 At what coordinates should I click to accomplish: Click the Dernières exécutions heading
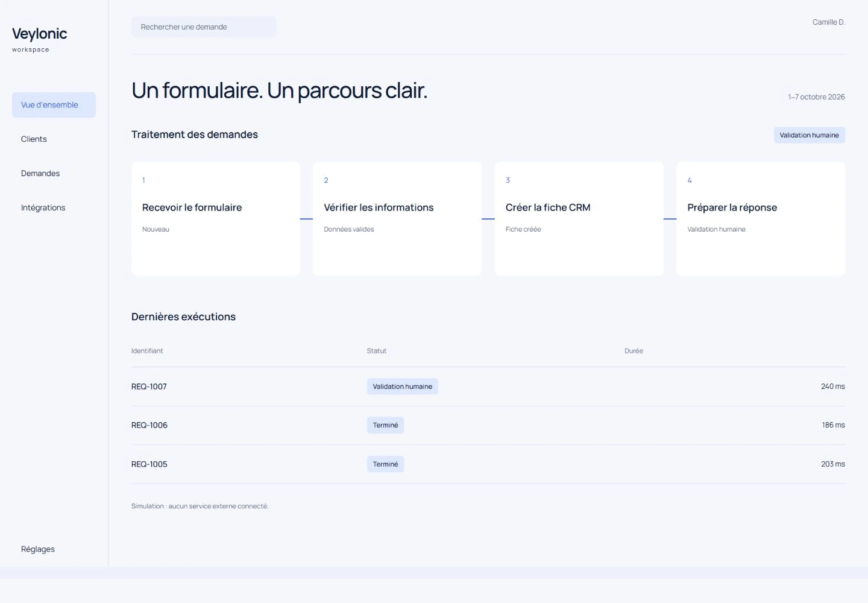pos(183,317)
